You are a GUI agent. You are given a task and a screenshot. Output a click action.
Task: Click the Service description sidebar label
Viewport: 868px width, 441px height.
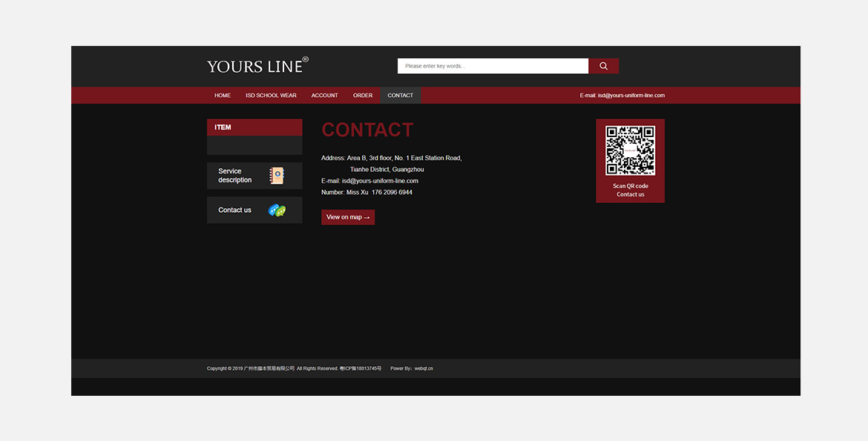(234, 176)
